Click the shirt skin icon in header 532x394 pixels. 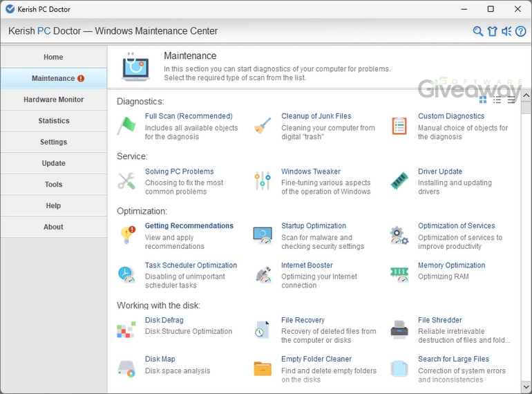click(x=492, y=31)
